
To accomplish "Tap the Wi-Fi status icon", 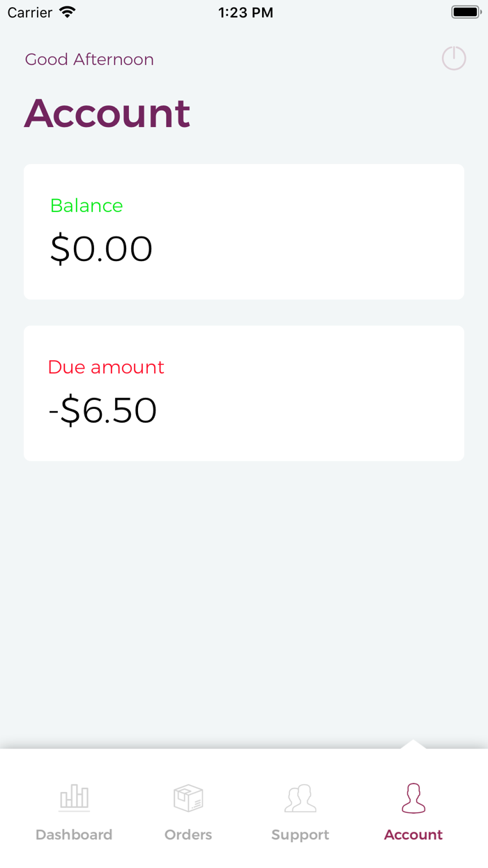I will [67, 13].
